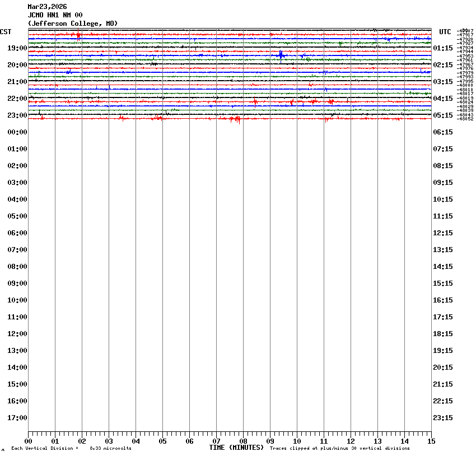Click the CST timezone label
476x456 pixels.
click(x=6, y=32)
